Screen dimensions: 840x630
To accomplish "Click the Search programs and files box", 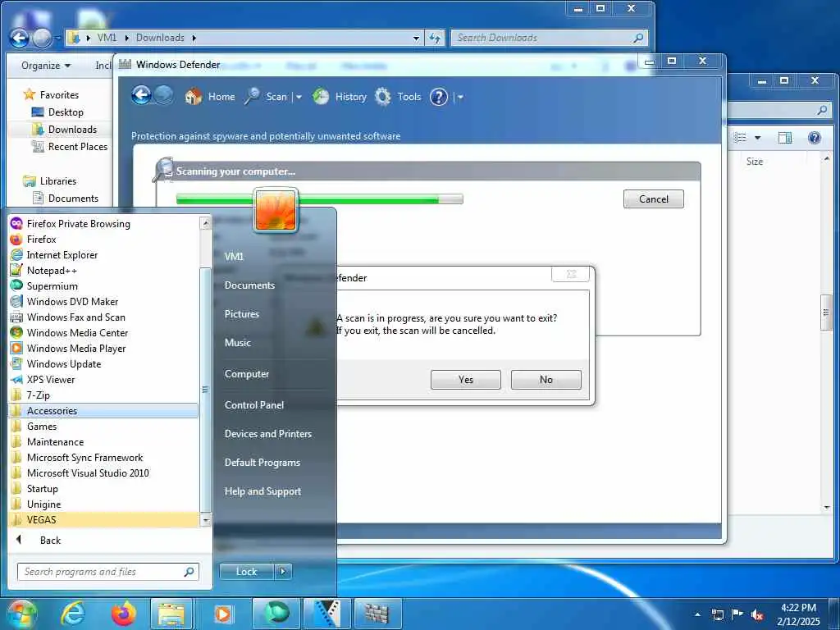I will point(107,572).
